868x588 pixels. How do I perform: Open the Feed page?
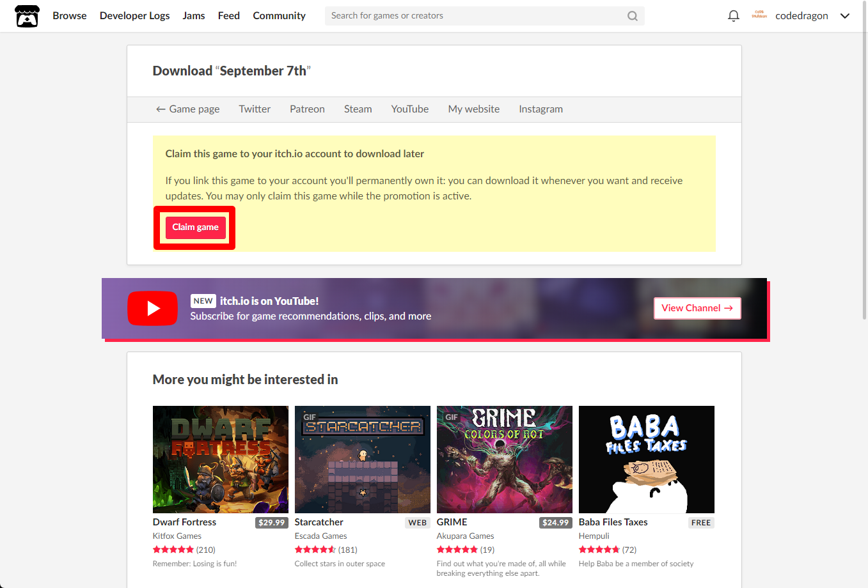[229, 15]
